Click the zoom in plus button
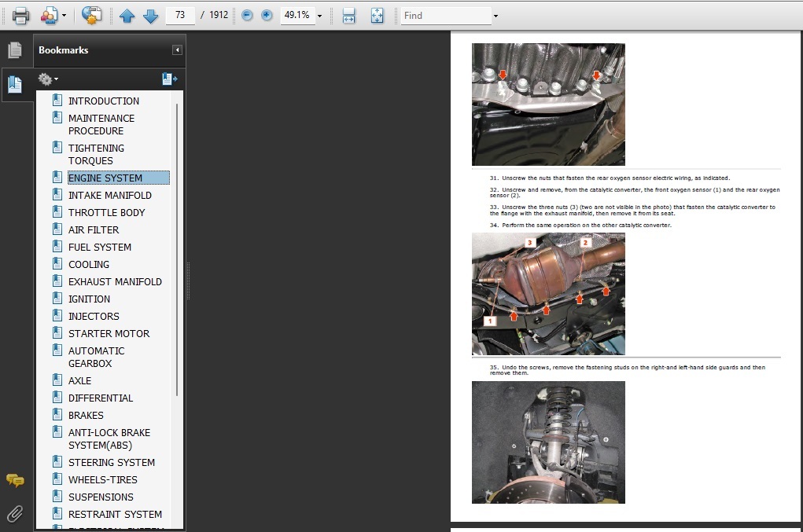 (x=267, y=15)
